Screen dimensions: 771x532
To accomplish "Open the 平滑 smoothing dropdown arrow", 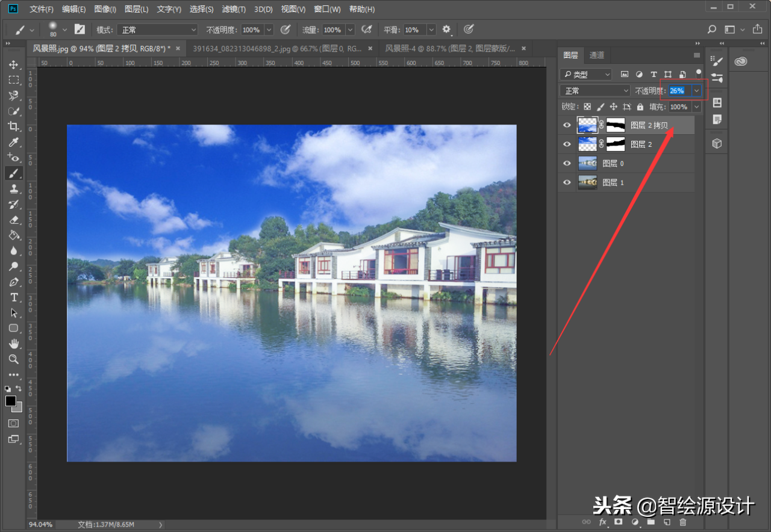I will [x=431, y=29].
